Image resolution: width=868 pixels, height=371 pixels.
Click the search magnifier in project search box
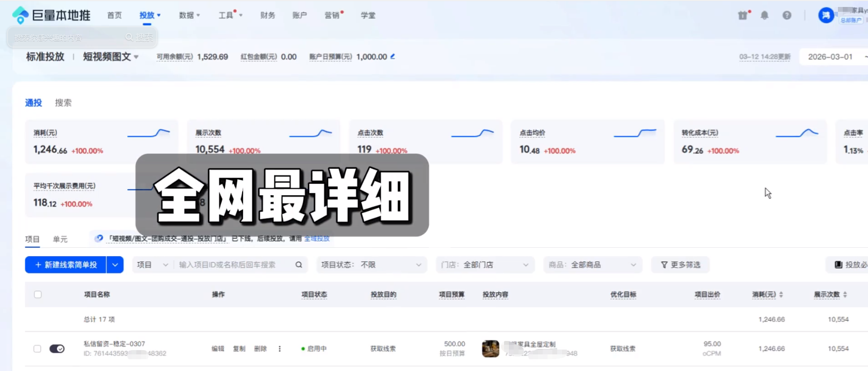click(x=298, y=265)
